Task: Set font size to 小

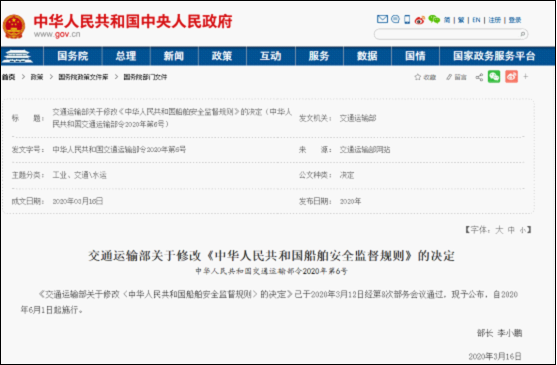Action: pyautogui.click(x=523, y=230)
